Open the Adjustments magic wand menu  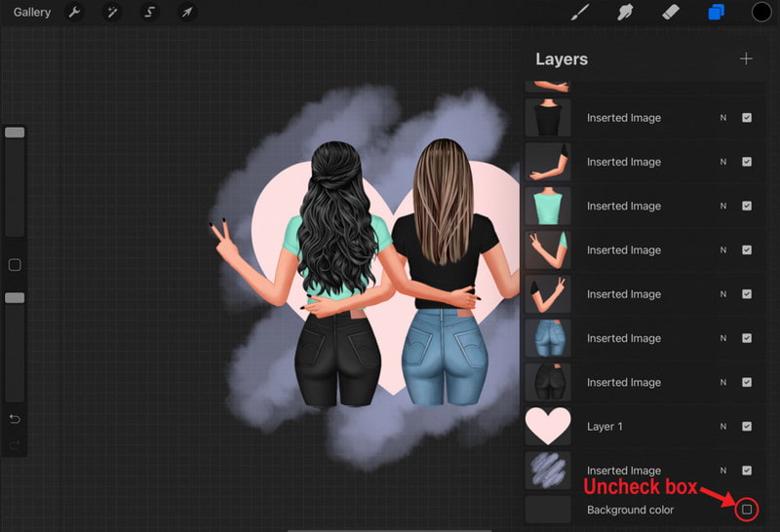pyautogui.click(x=112, y=12)
